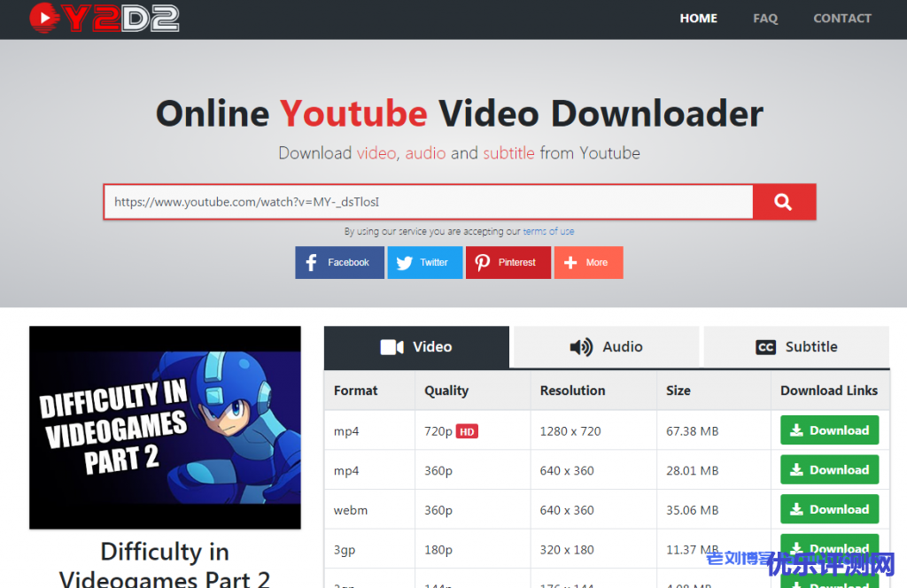Switch to the Subtitle tab
This screenshot has height=588, width=907.
796,347
